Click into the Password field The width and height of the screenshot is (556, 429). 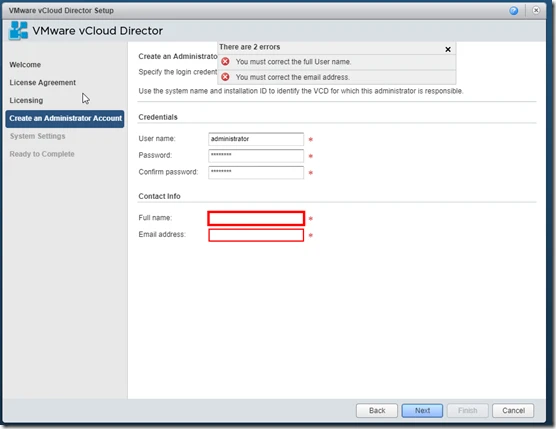256,156
